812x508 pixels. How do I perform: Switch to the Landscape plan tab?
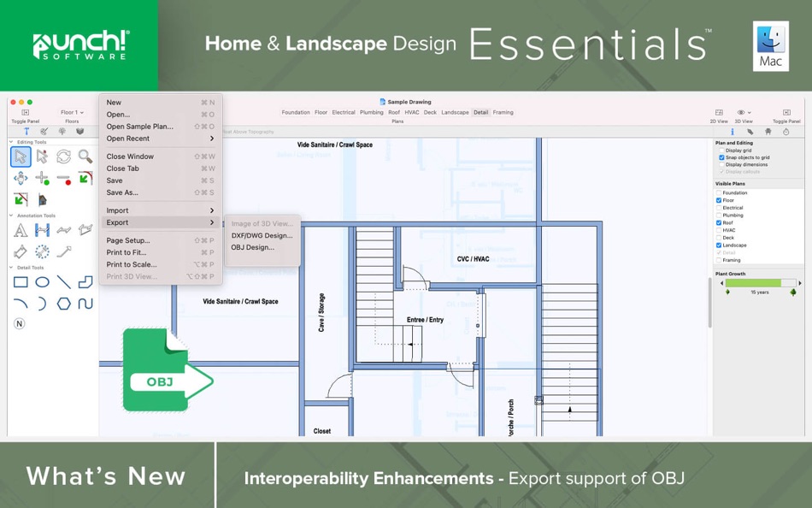tap(455, 113)
